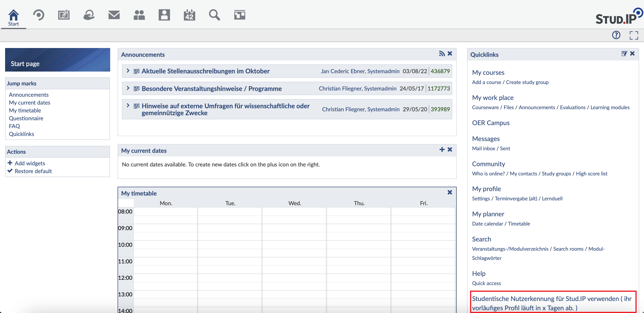This screenshot has height=313, width=644.
Task: Open the Messages envelope icon
Action: [114, 15]
